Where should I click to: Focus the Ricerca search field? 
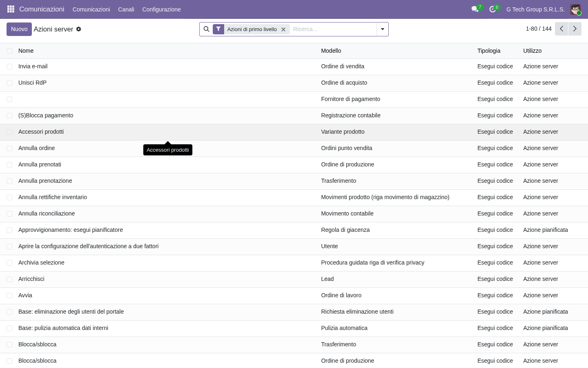(x=333, y=29)
